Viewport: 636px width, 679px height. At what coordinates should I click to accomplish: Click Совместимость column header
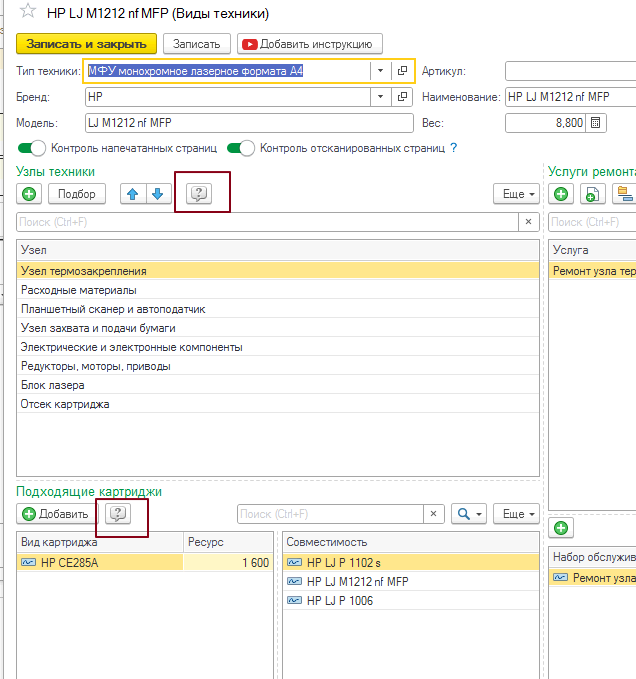click(411, 542)
